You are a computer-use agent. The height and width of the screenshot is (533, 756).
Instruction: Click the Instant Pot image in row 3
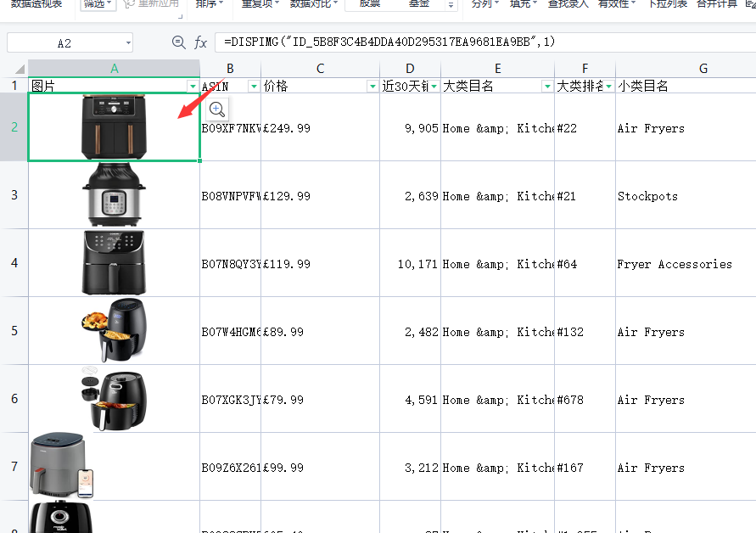click(x=115, y=195)
